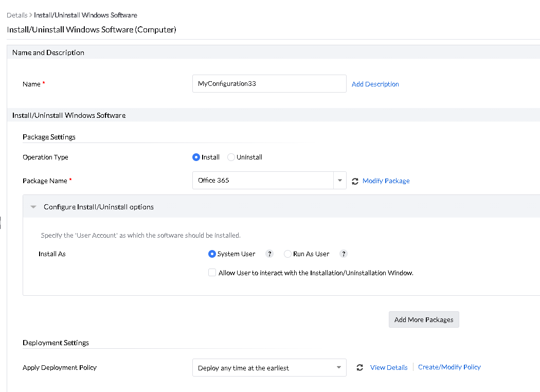Open the Create/Modify Policy link
The image size is (540, 392).
(x=449, y=367)
